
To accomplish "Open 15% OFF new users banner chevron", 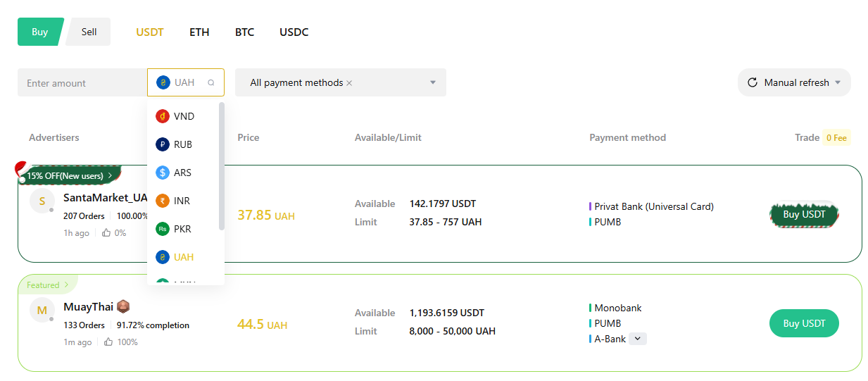I will point(110,175).
